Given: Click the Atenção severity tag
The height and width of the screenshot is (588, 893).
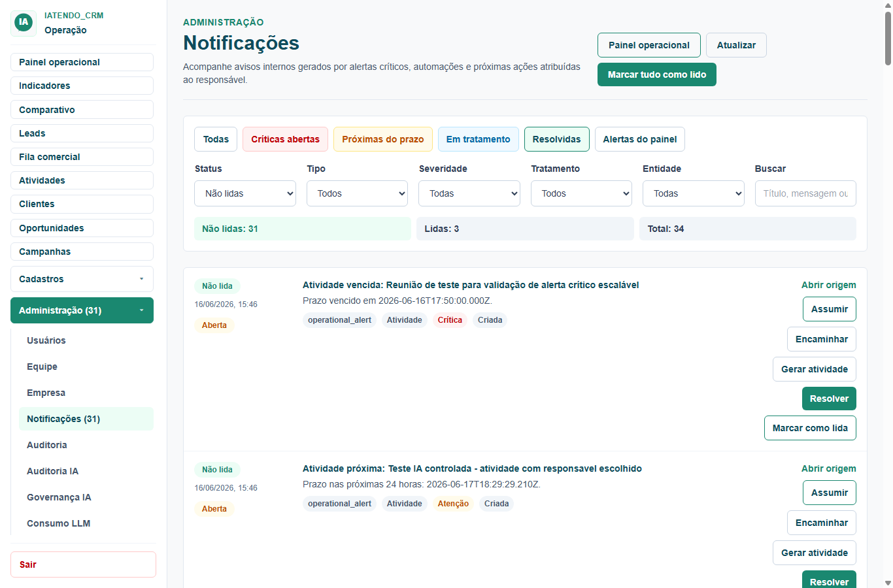Looking at the screenshot, I should click(453, 504).
